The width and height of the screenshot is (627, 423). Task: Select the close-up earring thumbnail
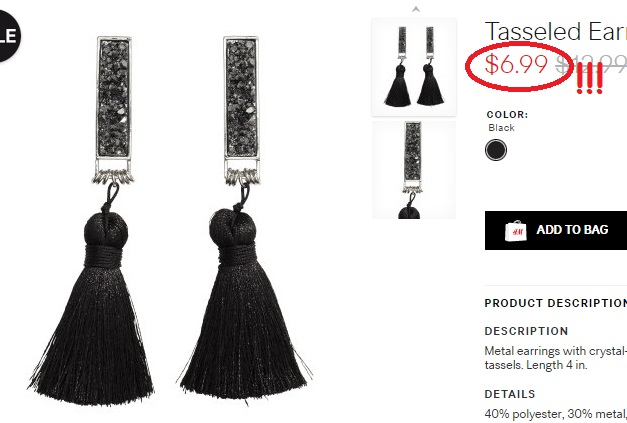click(414, 170)
